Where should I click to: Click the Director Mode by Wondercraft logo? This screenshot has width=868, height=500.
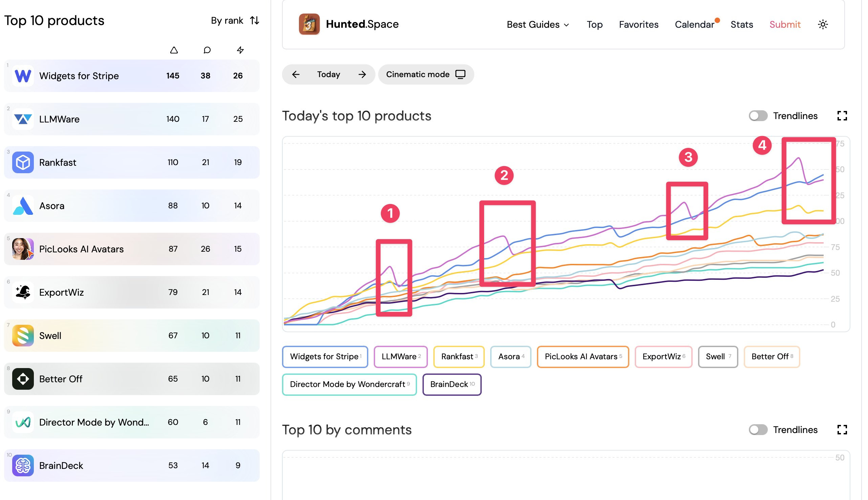23,422
